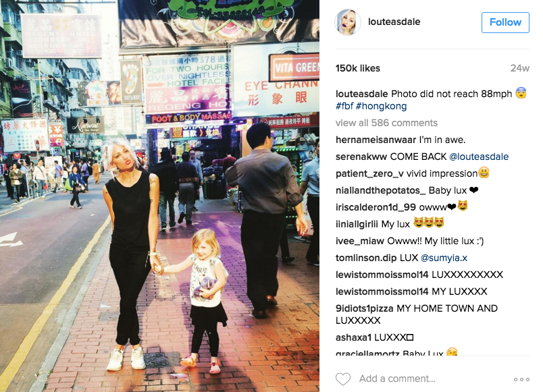Select the Hong Kong street photo

159,196
